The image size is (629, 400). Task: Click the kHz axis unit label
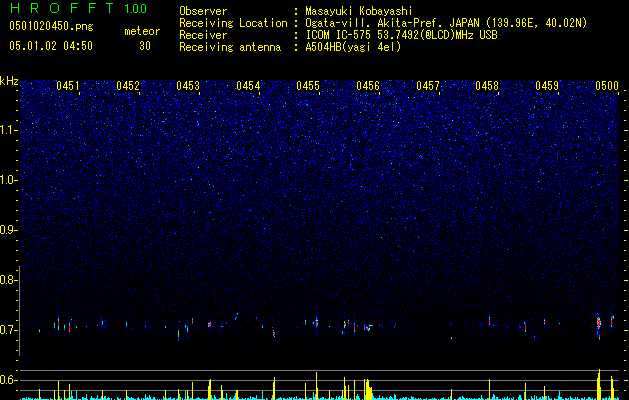(x=9, y=81)
